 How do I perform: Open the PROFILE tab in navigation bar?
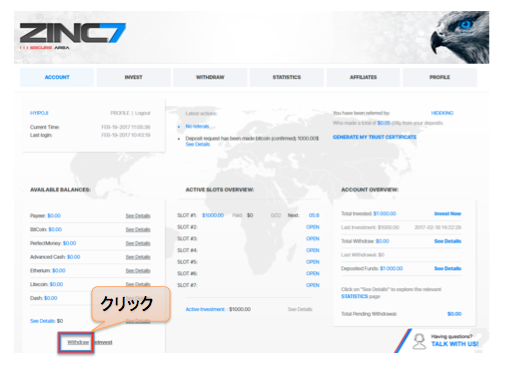pos(440,77)
